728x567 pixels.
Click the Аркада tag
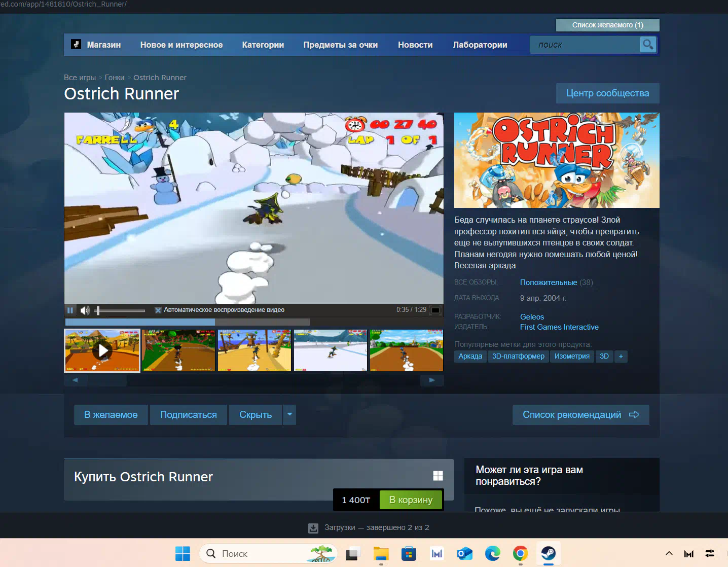tap(470, 357)
